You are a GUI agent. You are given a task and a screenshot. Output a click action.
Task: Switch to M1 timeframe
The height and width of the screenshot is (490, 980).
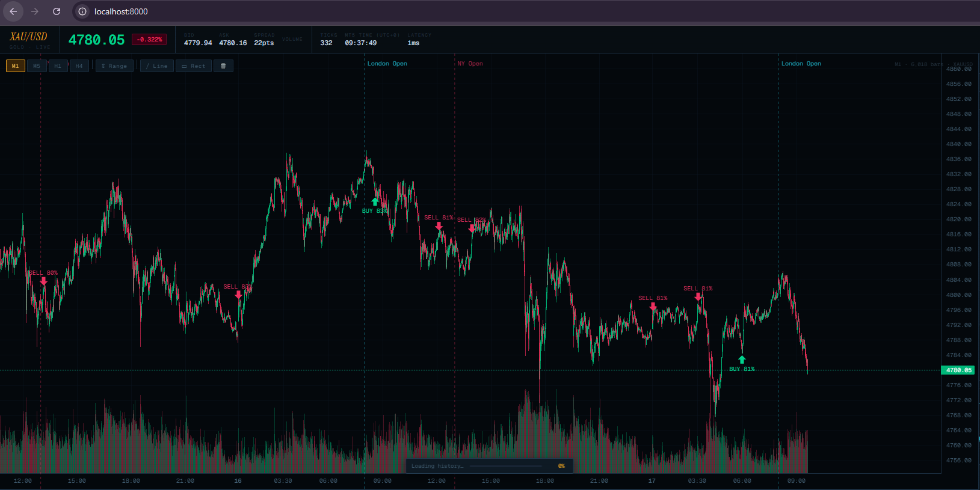[16, 66]
